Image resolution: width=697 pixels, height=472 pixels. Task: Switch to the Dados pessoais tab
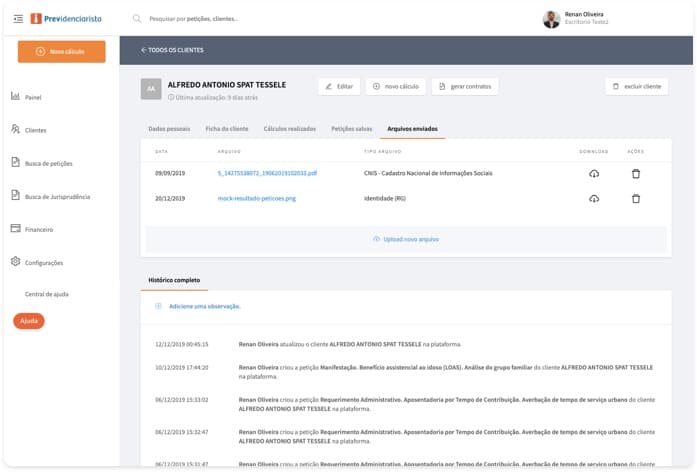169,129
